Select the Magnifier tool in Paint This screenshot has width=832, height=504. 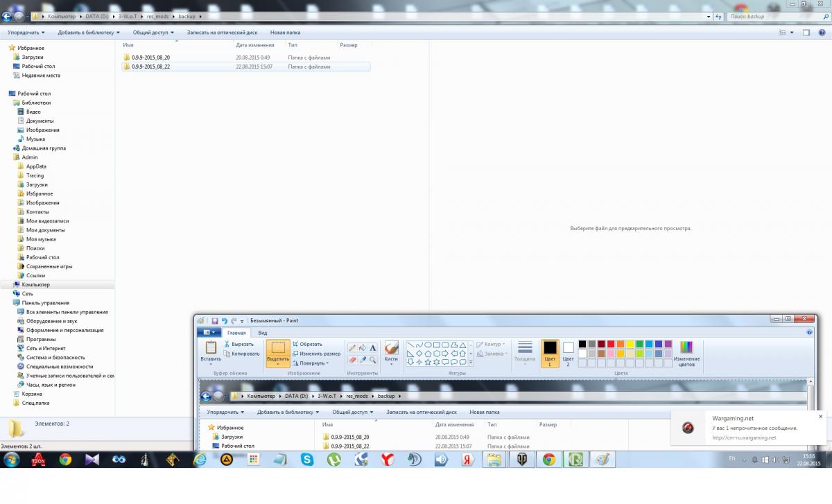(372, 360)
